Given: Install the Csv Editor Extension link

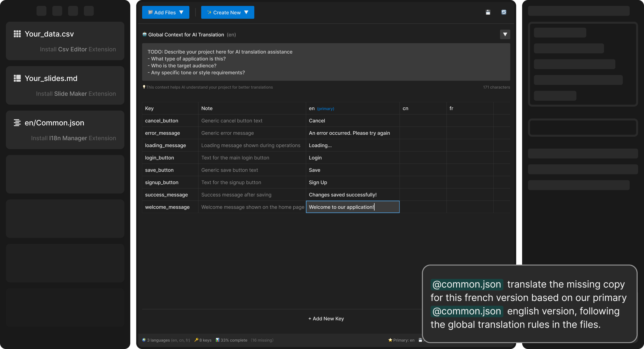Looking at the screenshot, I should [x=78, y=49].
